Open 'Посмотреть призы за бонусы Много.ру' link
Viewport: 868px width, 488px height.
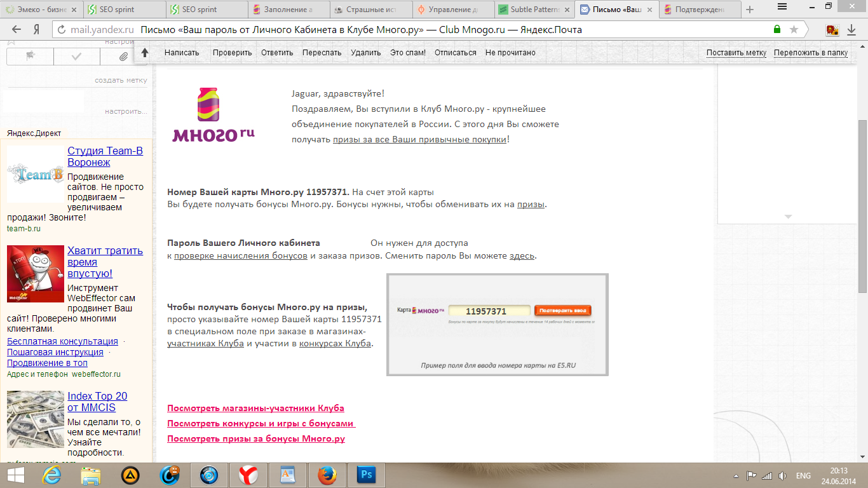pyautogui.click(x=256, y=438)
